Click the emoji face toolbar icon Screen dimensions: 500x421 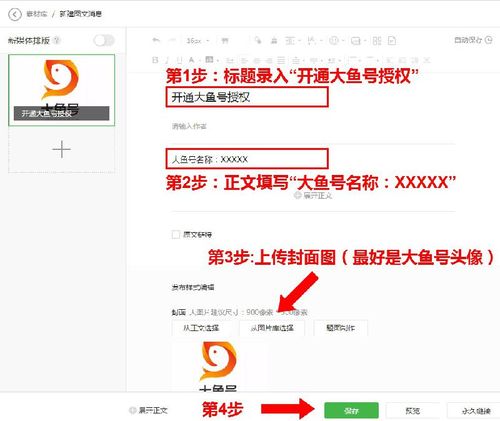(x=334, y=41)
